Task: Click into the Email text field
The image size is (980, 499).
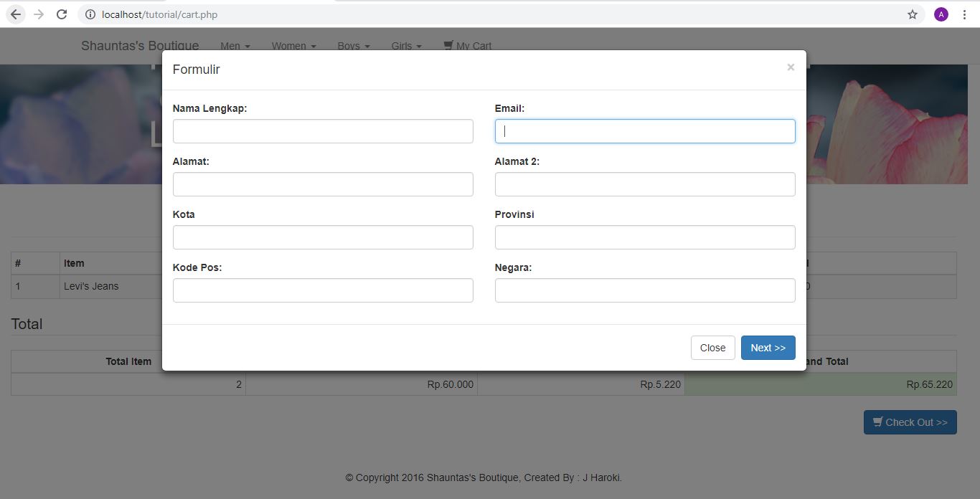Action: [x=645, y=131]
